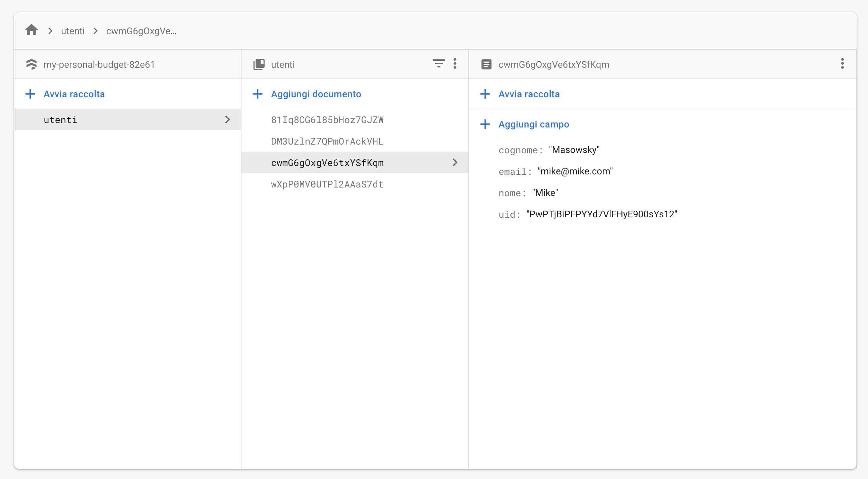Open document 81Iq8CG6l85bHoz7GJZW
This screenshot has height=479, width=868.
tap(327, 120)
